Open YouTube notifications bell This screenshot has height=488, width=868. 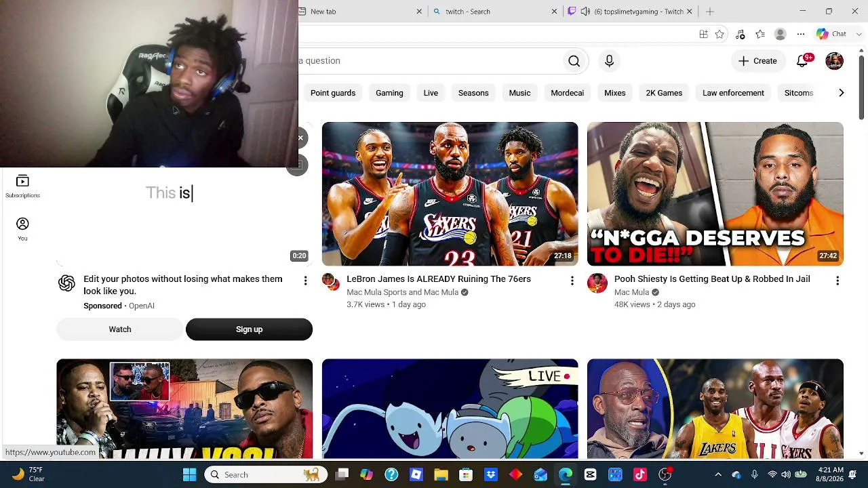click(802, 61)
